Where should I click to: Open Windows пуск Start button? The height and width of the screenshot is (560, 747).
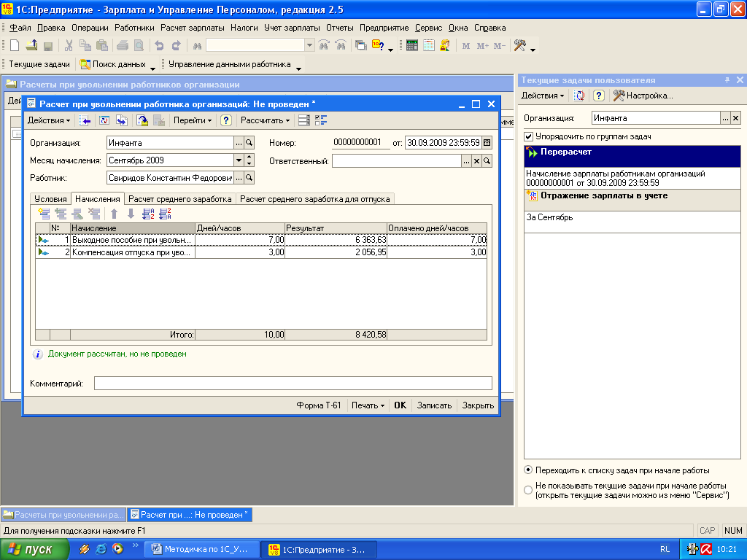pos(34,550)
